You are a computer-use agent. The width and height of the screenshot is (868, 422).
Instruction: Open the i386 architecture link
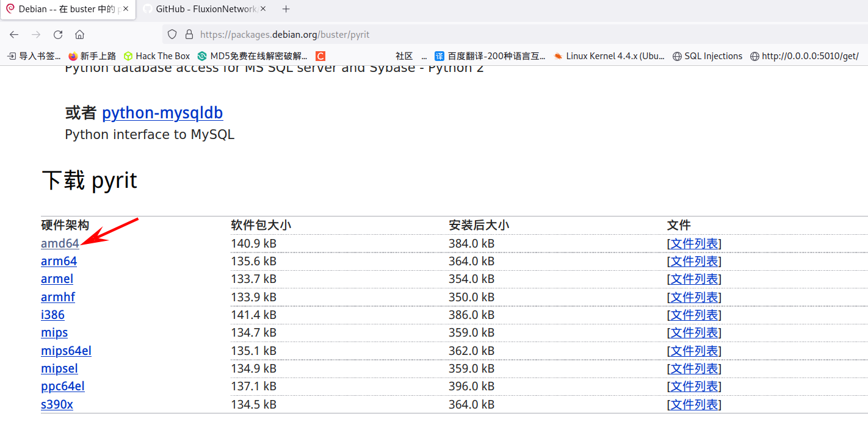pyautogui.click(x=52, y=315)
